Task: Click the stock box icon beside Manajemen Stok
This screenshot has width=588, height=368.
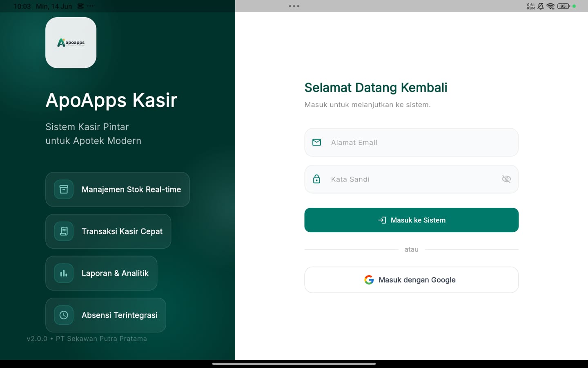Action: point(64,189)
